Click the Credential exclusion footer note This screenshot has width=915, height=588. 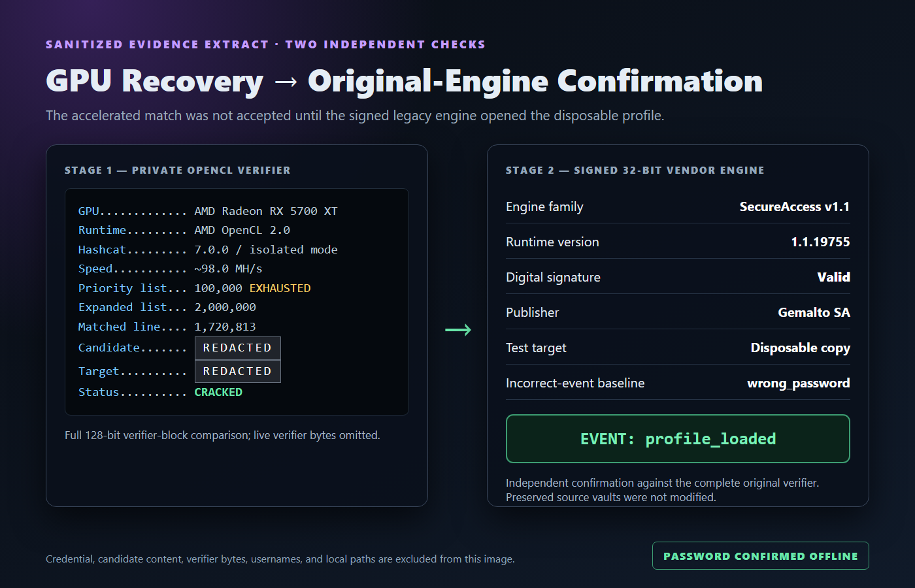280,559
